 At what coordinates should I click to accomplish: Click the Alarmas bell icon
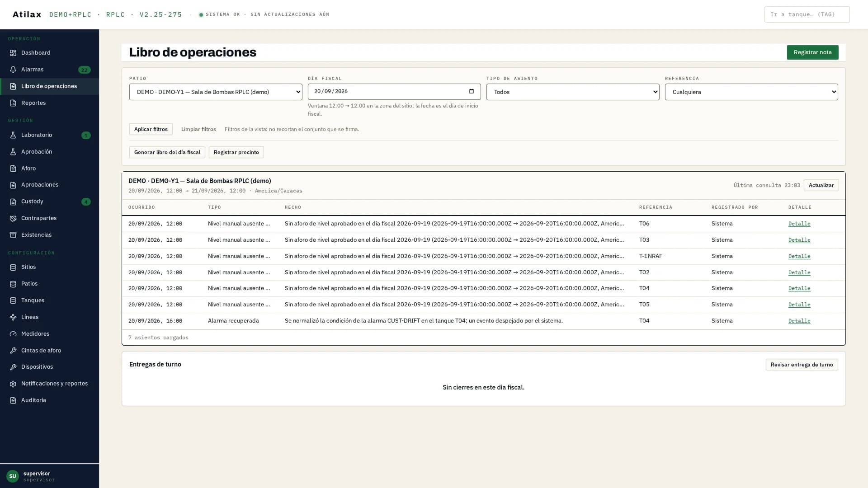pyautogui.click(x=13, y=70)
